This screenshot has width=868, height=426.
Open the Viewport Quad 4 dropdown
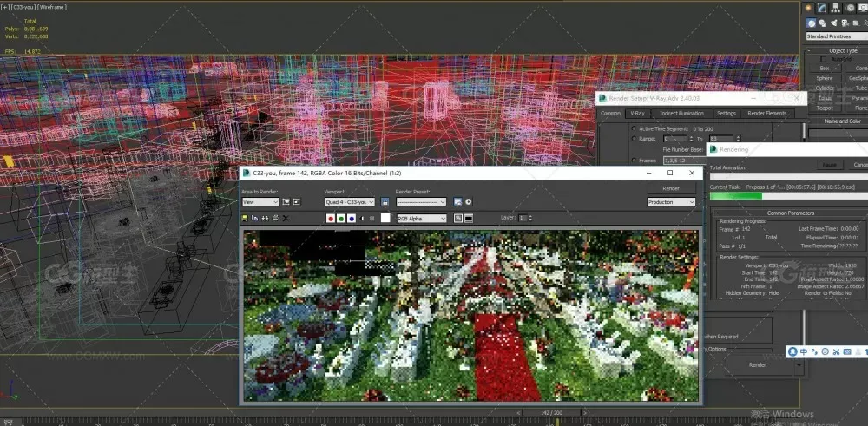click(350, 202)
